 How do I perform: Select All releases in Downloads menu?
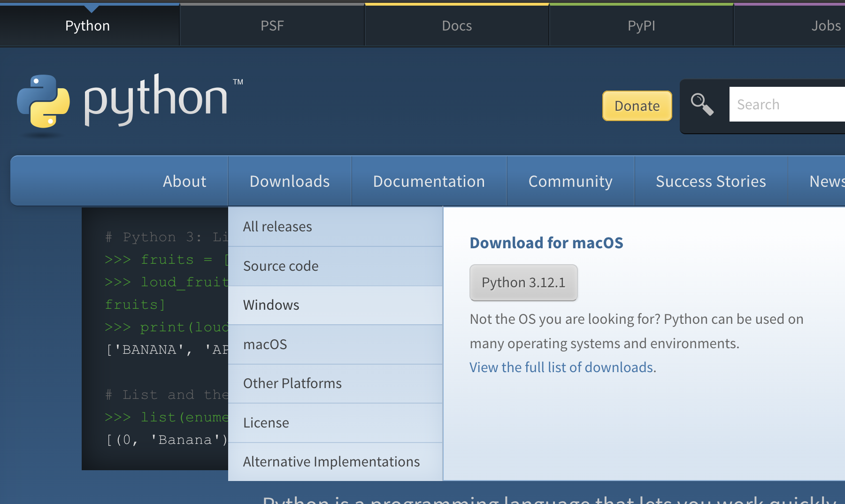point(335,227)
